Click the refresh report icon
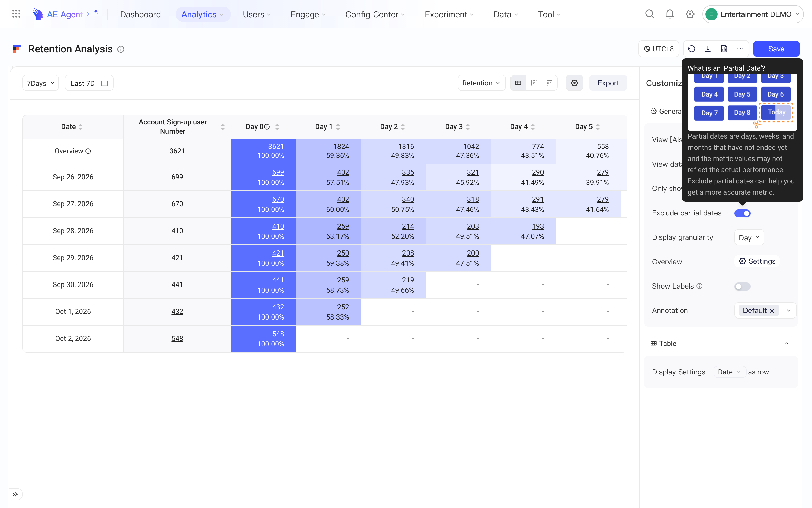This screenshot has width=812, height=508. click(x=691, y=49)
